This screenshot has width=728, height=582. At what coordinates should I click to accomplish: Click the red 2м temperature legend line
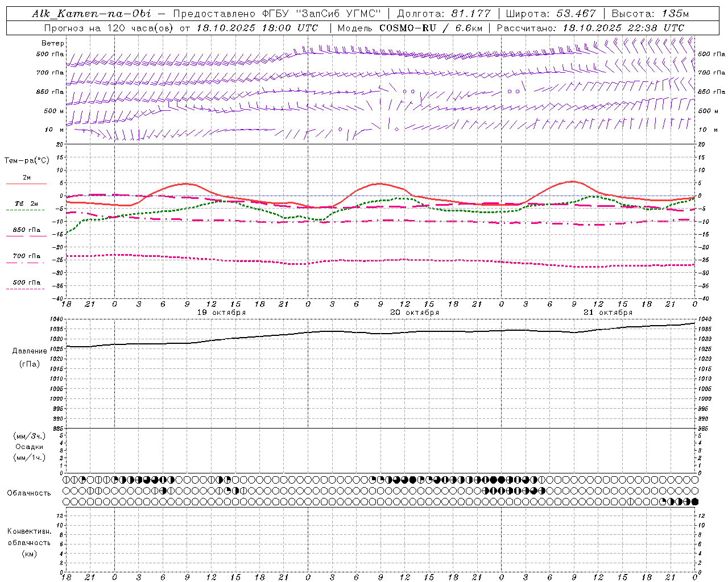click(x=26, y=184)
